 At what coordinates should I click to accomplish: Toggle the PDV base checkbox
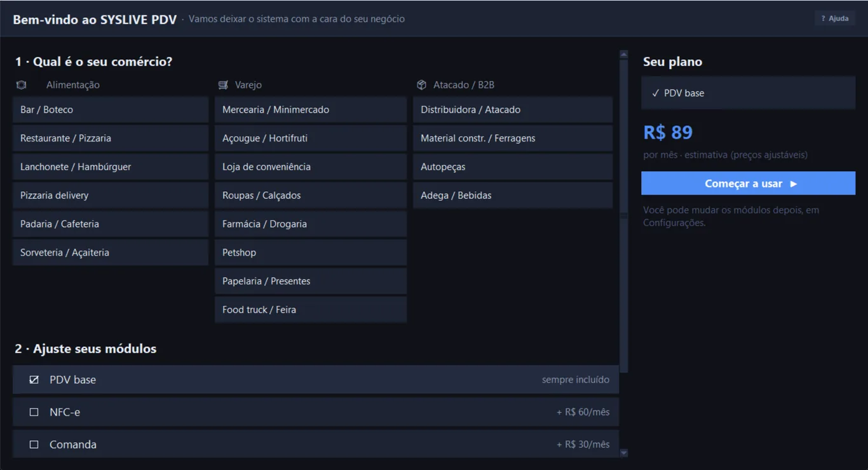coord(34,380)
